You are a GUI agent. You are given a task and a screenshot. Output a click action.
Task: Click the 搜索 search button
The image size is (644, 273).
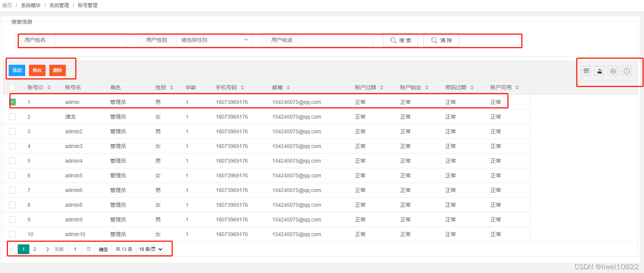(x=400, y=40)
